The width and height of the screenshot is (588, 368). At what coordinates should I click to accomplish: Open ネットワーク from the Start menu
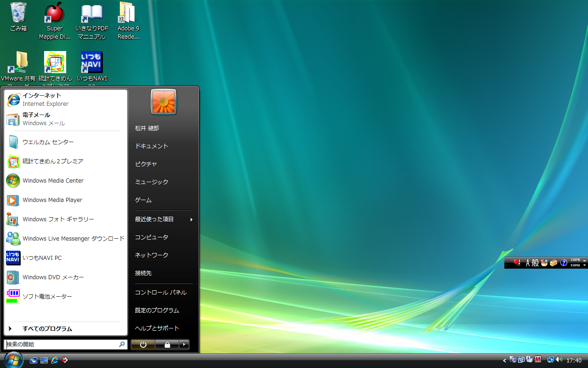[164, 255]
